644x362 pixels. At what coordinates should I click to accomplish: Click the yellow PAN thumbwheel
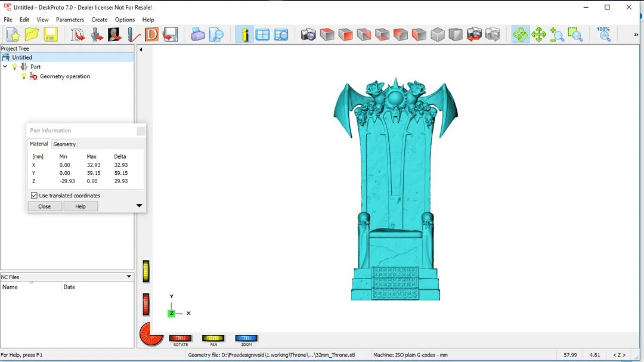[x=213, y=338]
